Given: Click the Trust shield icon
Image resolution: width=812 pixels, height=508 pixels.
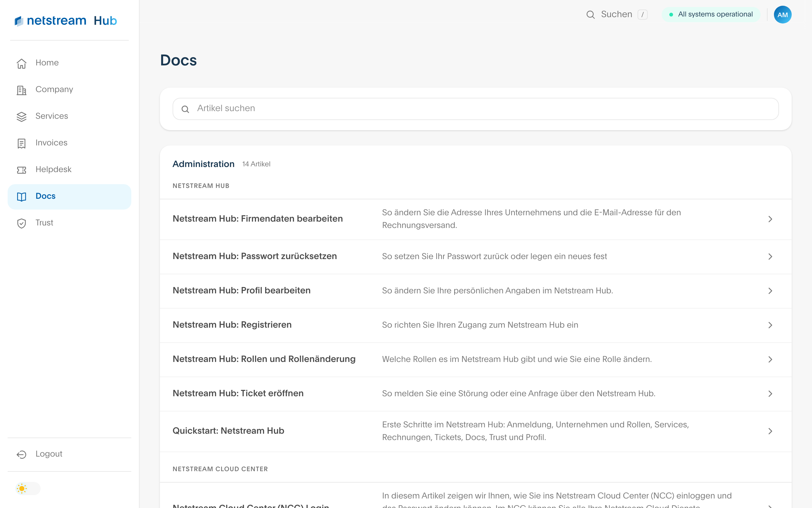Looking at the screenshot, I should (x=22, y=224).
